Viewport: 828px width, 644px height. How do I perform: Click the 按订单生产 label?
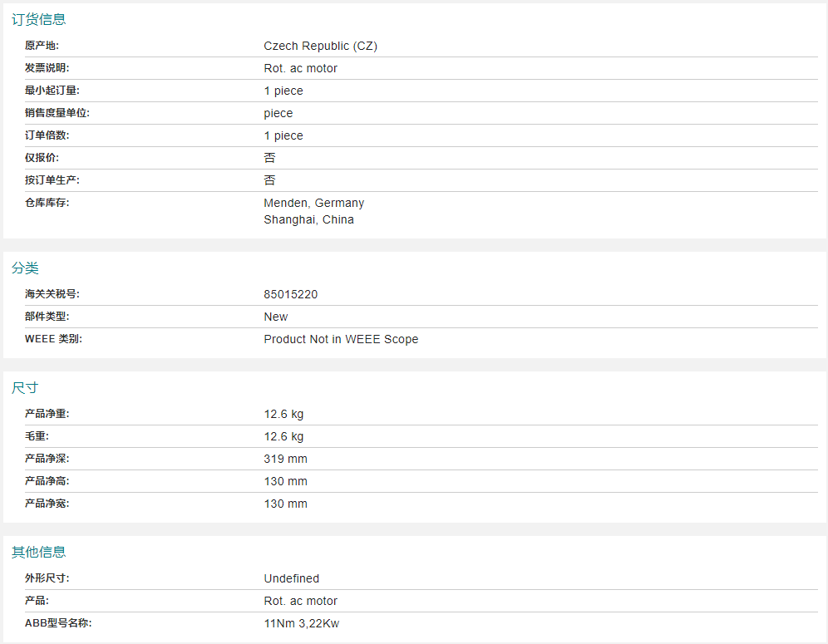pos(52,180)
